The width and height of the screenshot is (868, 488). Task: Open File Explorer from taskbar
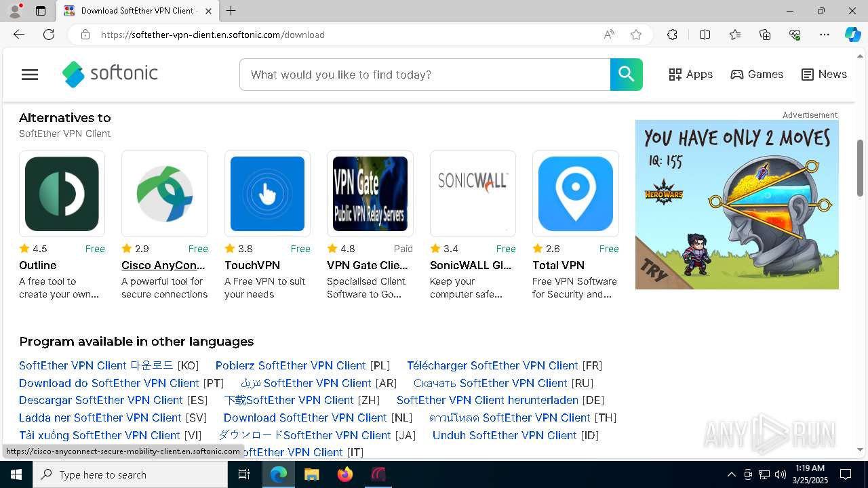[311, 474]
